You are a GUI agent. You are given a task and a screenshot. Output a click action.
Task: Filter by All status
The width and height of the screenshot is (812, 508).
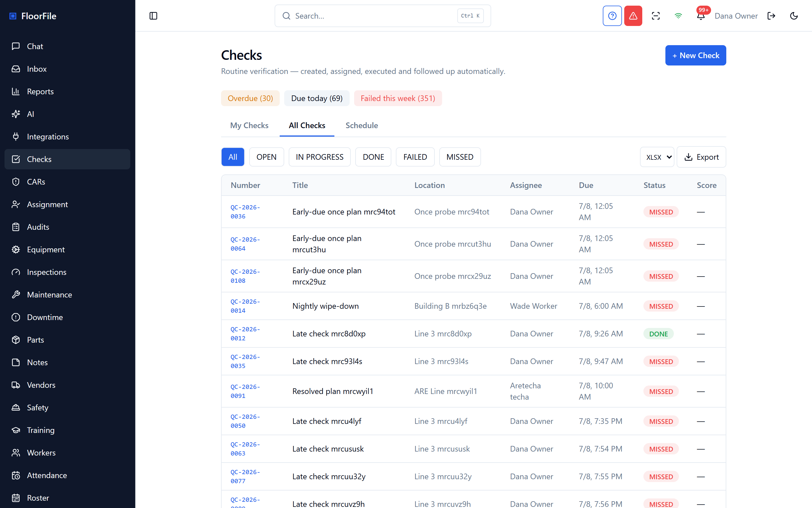coord(233,157)
